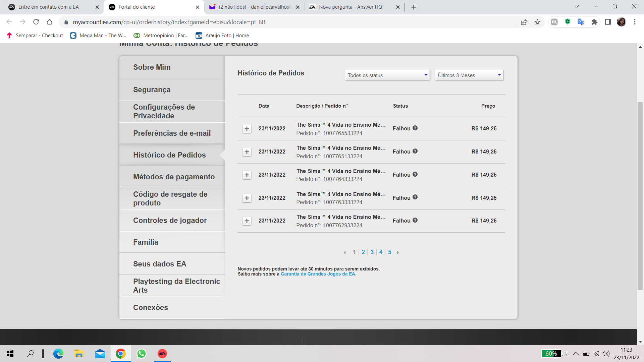Open a new browser tab
This screenshot has height=362, width=644.
pyautogui.click(x=414, y=7)
